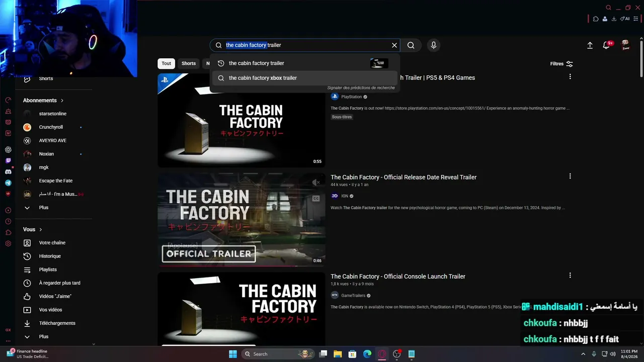Screen dimensions: 644x362
Task: Open the Filtres filter options
Action: [x=561, y=64]
